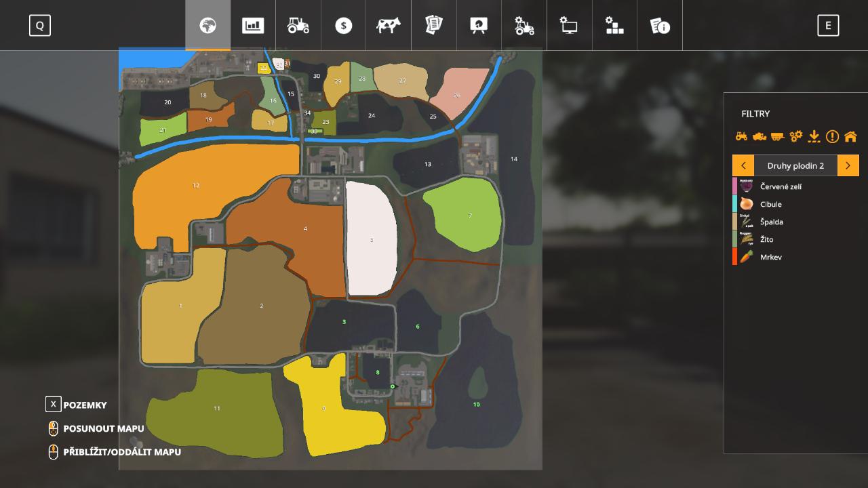The width and height of the screenshot is (868, 488).
Task: Click the green player position marker
Action: pos(393,386)
